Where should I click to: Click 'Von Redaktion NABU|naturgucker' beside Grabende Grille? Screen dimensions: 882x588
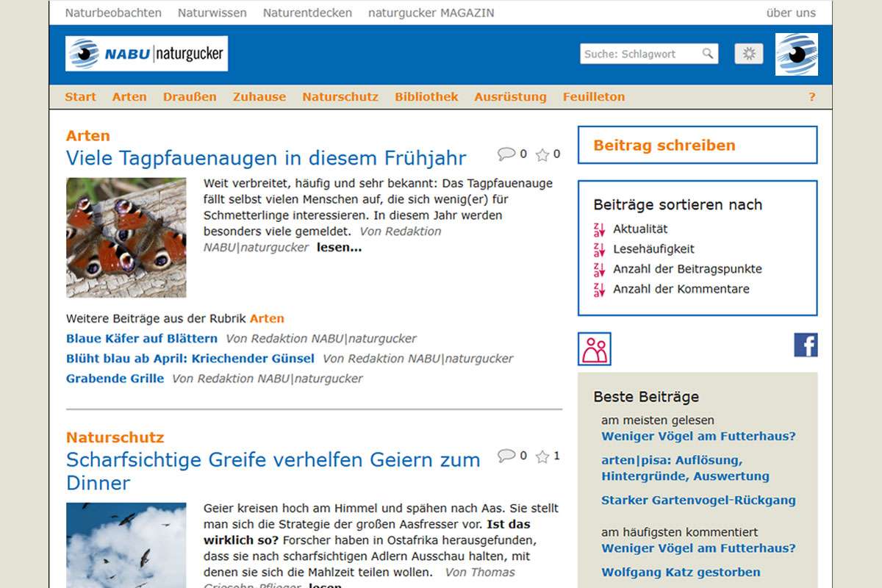[x=268, y=379]
